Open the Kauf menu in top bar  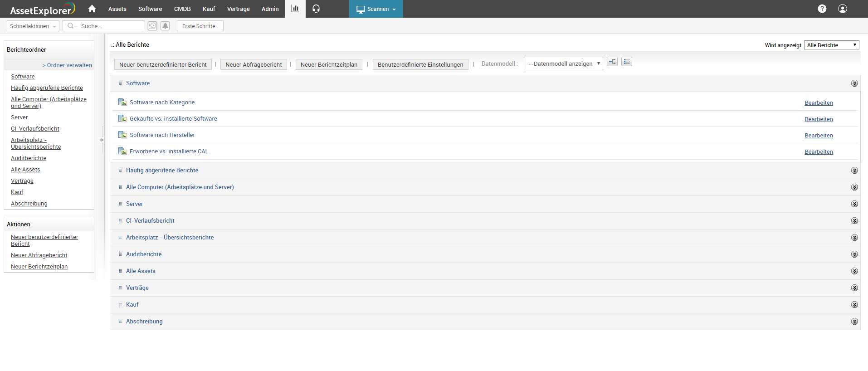point(209,9)
